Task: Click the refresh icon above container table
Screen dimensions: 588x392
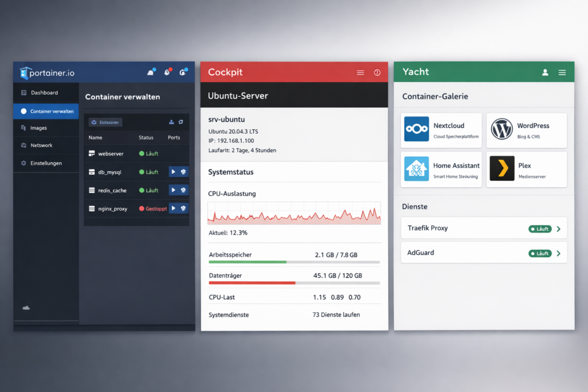Action: click(181, 122)
